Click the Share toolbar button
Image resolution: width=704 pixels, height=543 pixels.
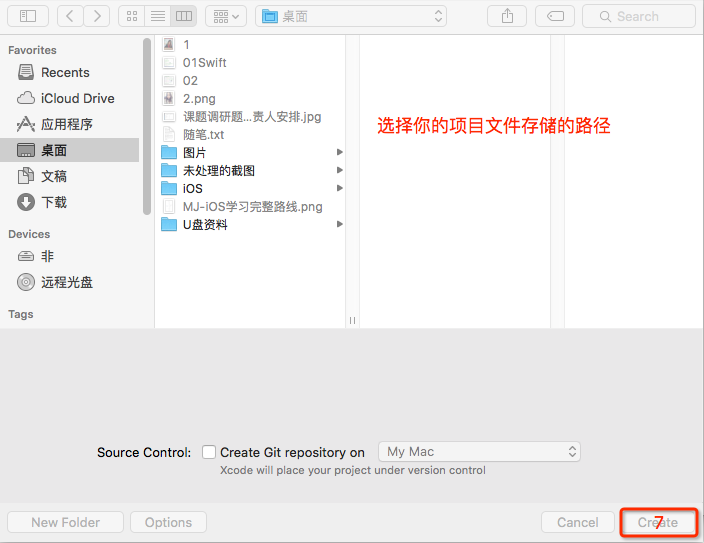pyautogui.click(x=507, y=17)
